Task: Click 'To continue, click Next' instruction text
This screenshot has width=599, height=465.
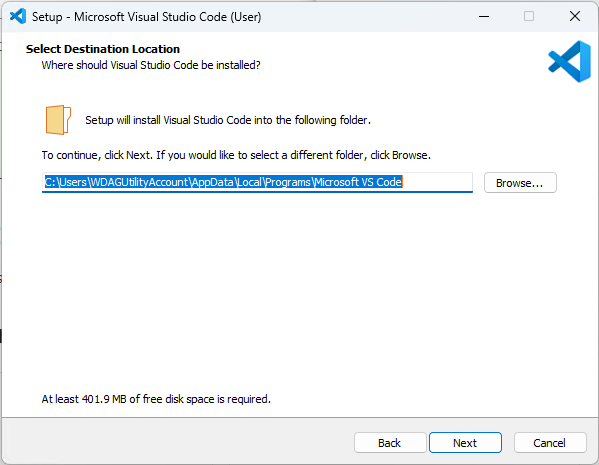Action: [236, 155]
